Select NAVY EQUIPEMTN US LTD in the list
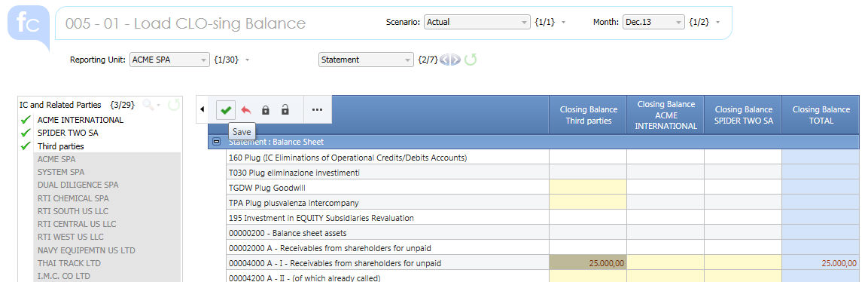868x282 pixels. [x=87, y=250]
